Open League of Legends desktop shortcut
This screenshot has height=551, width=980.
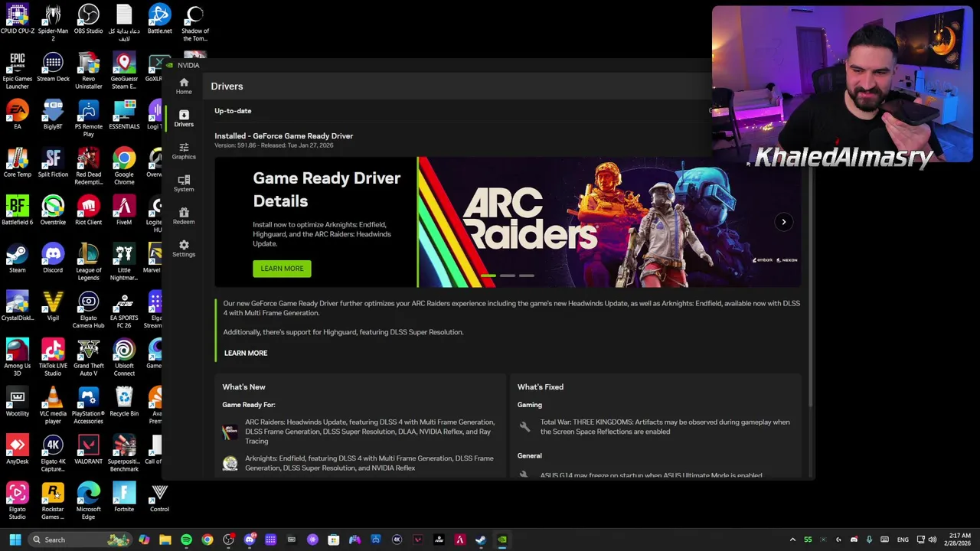[88, 262]
